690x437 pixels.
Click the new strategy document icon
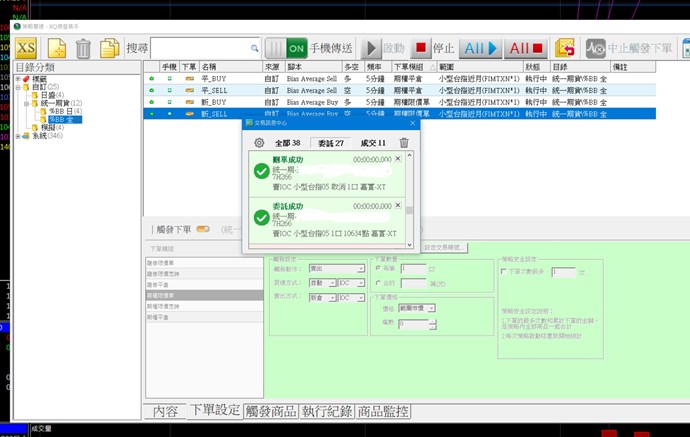(58, 48)
